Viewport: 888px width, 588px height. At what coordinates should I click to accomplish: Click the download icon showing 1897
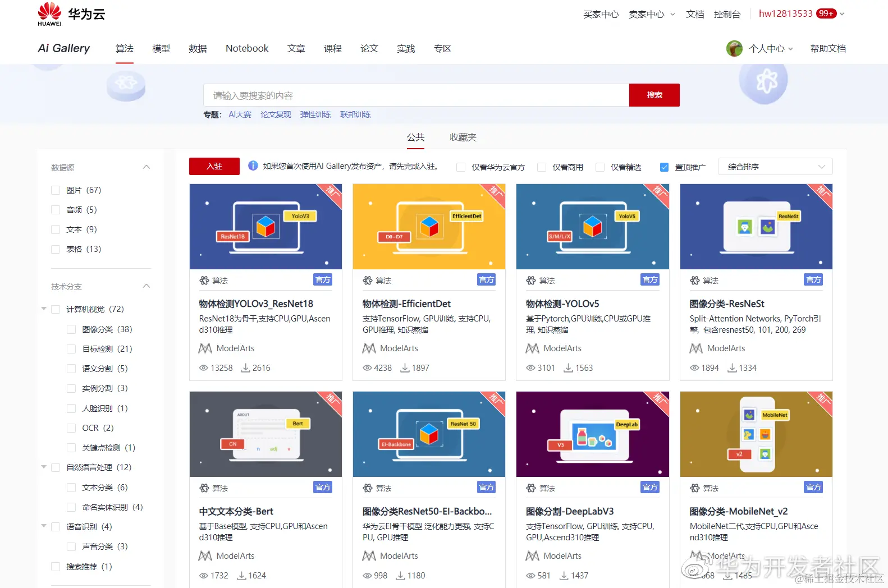[x=405, y=368]
